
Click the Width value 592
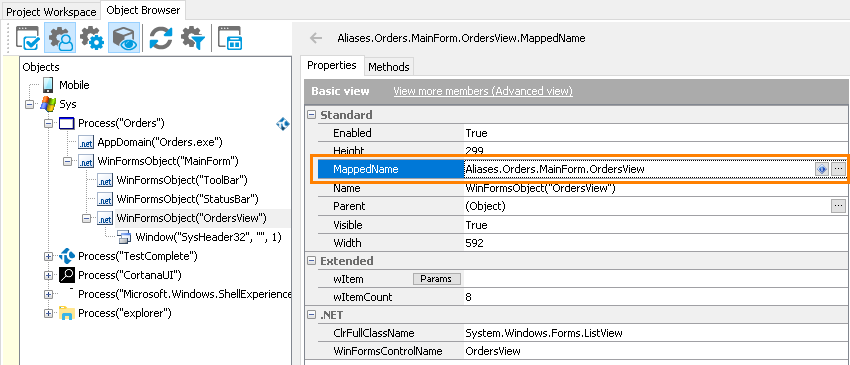click(x=474, y=243)
